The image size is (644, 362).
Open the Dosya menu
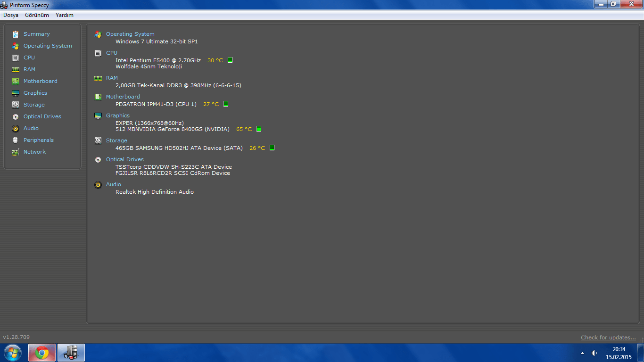pos(11,15)
